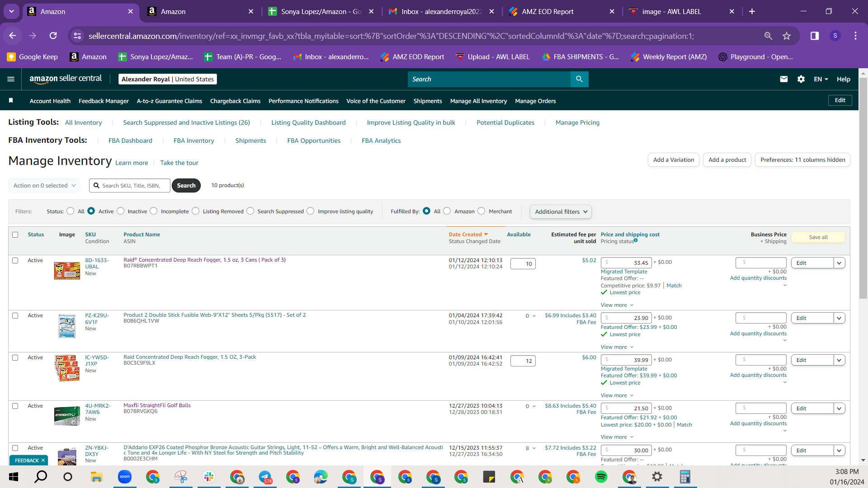Open the EN language dropdown
This screenshot has height=488, width=868.
pos(821,79)
